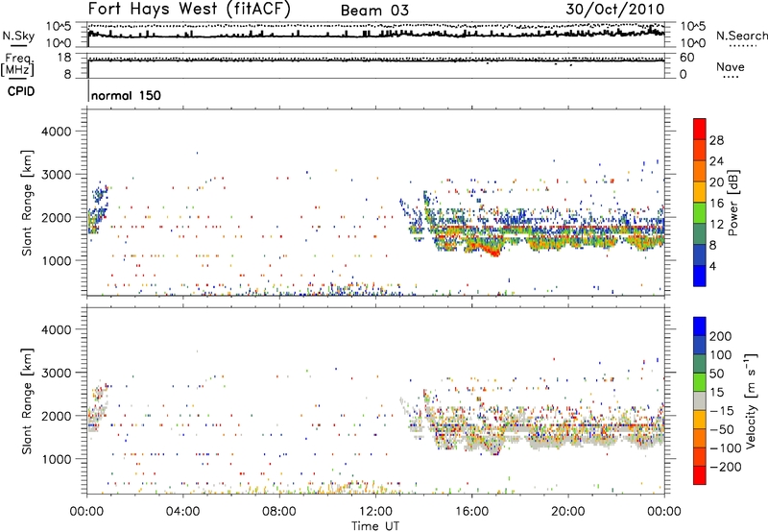Click the 'Power [dB]' colorbar label
This screenshot has height=532, width=768.
[x=732, y=203]
